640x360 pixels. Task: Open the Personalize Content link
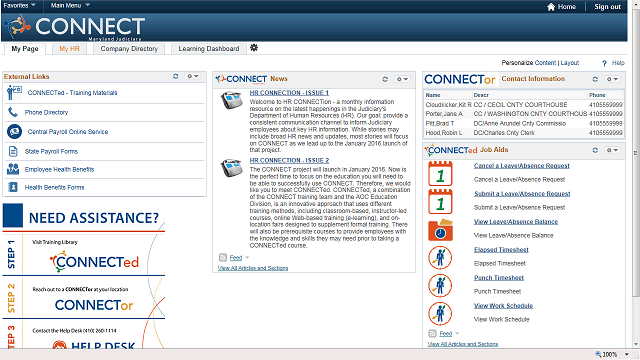point(529,62)
